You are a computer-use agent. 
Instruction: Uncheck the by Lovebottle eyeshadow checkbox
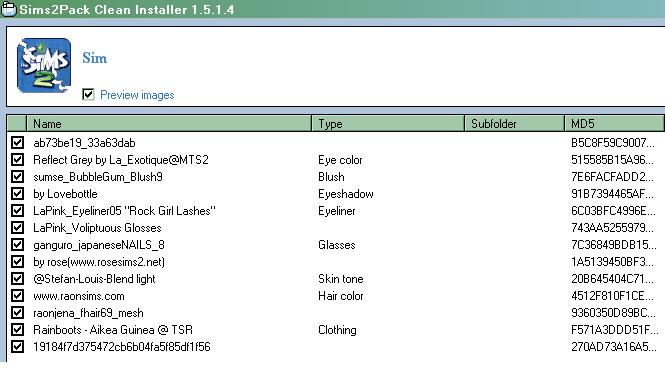tap(17, 193)
